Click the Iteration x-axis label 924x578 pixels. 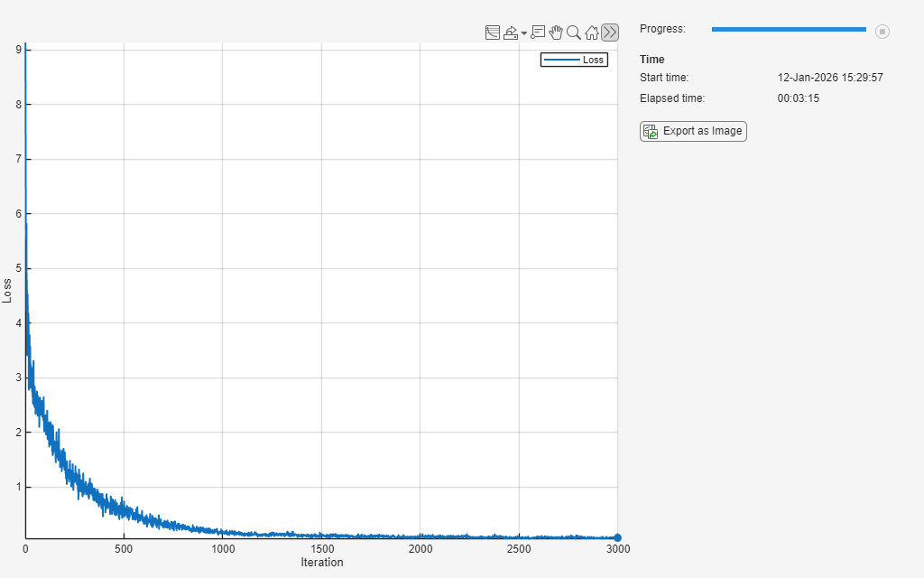pyautogui.click(x=322, y=563)
